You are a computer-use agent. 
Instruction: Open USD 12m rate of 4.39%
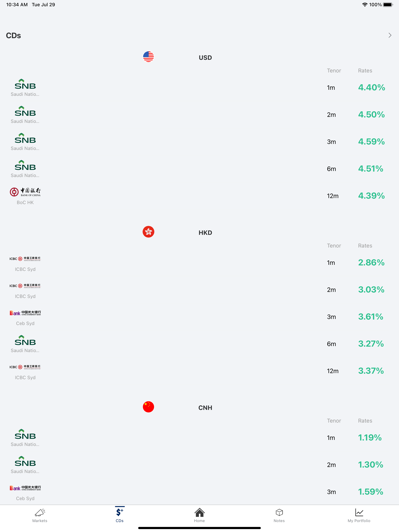coord(371,196)
